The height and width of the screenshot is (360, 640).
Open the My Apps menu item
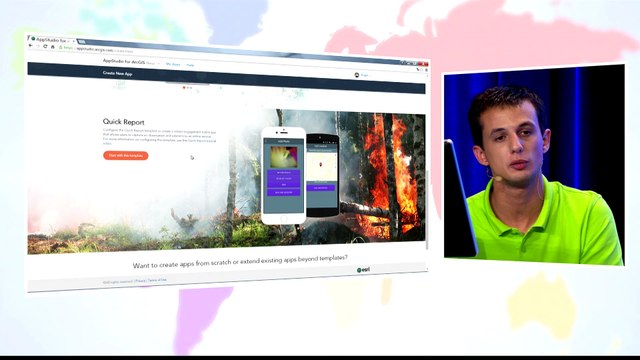(173, 64)
